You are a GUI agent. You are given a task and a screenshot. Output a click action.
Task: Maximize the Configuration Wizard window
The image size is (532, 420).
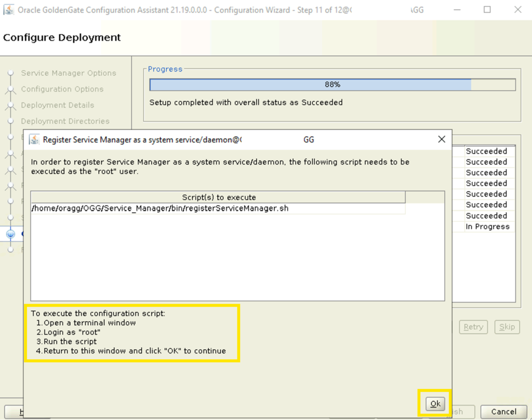pos(487,9)
